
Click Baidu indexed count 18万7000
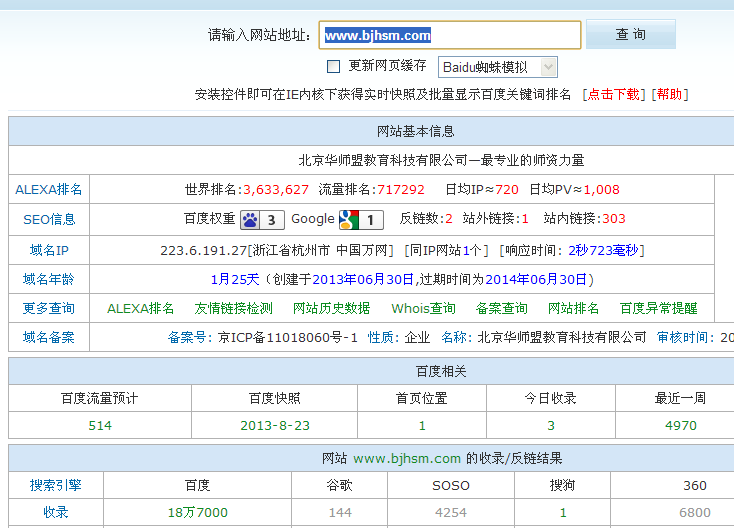pyautogui.click(x=198, y=513)
